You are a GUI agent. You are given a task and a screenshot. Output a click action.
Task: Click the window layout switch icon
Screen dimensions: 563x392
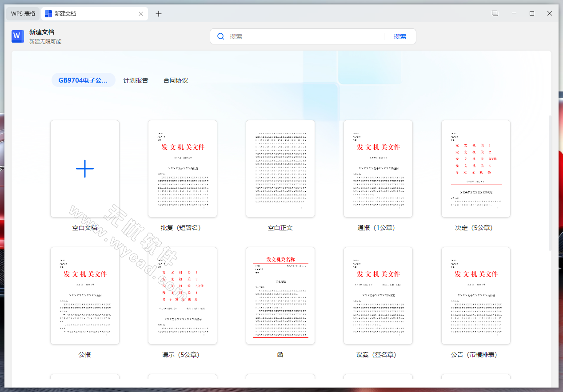pyautogui.click(x=495, y=13)
